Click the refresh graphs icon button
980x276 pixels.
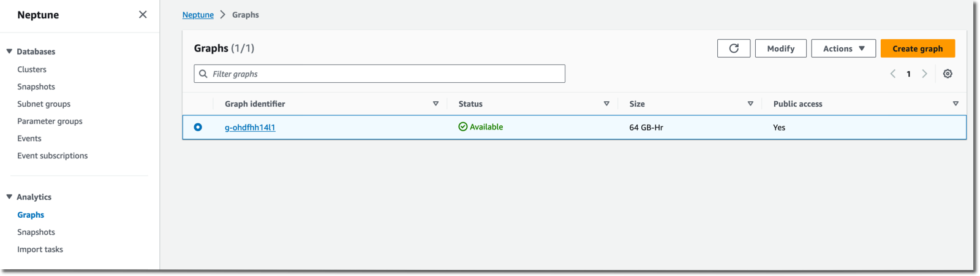pyautogui.click(x=734, y=48)
